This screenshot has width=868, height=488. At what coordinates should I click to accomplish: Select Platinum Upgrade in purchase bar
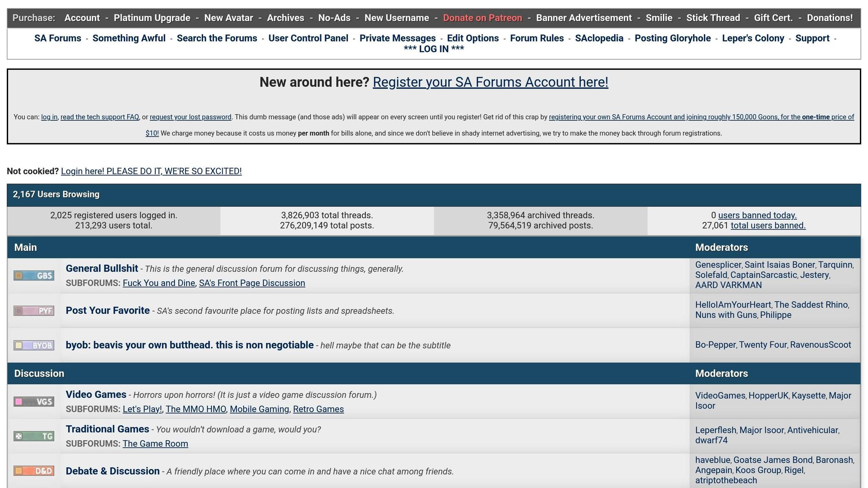(152, 18)
